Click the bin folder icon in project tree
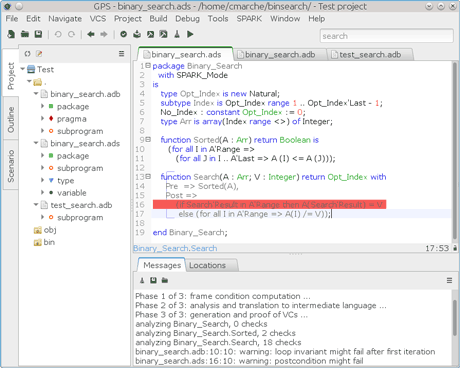460x368 pixels. [37, 242]
